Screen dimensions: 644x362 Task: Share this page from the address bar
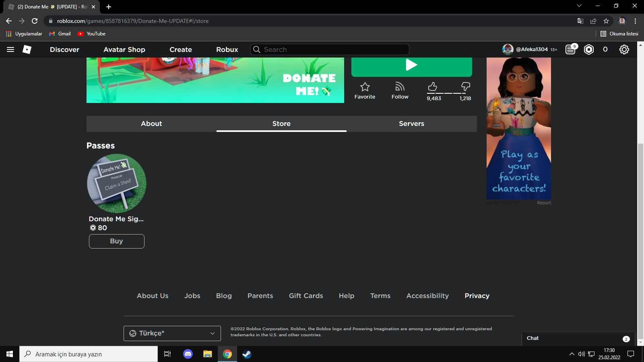593,21
